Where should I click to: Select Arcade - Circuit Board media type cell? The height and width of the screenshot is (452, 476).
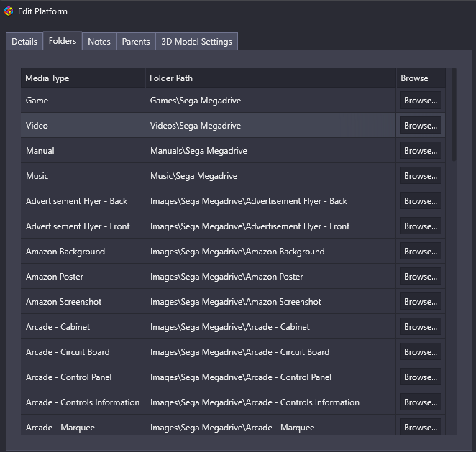pyautogui.click(x=83, y=352)
